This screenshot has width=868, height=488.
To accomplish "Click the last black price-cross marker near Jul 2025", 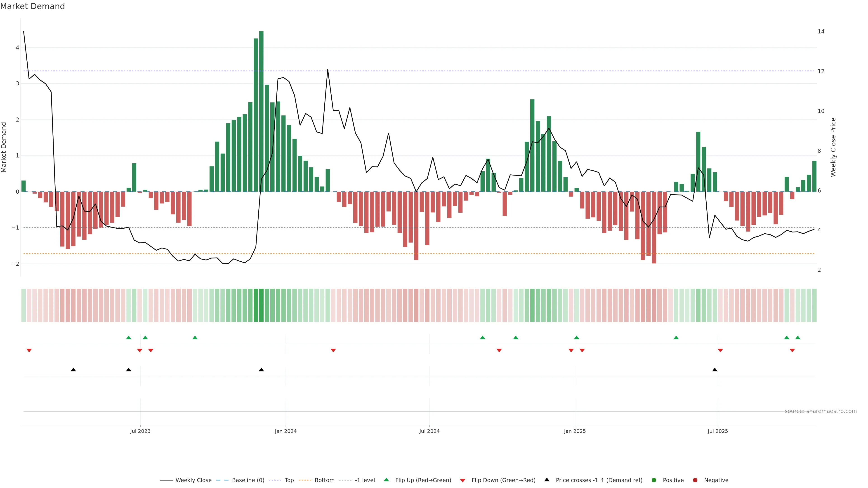I will click(715, 370).
